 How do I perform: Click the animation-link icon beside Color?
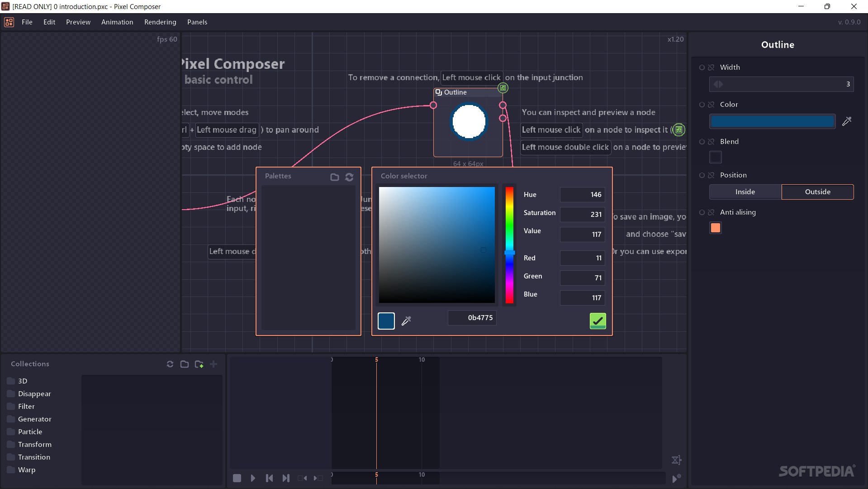coord(711,105)
